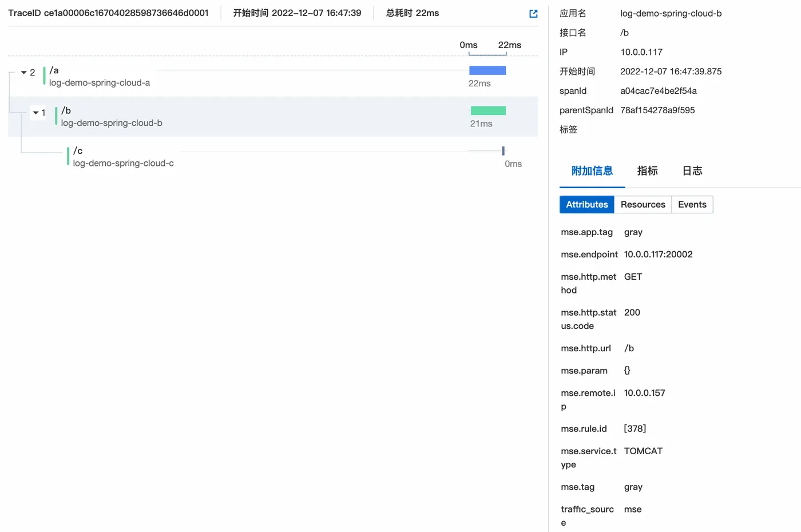
Task: Open the 附加信息 tab
Action: pyautogui.click(x=592, y=170)
